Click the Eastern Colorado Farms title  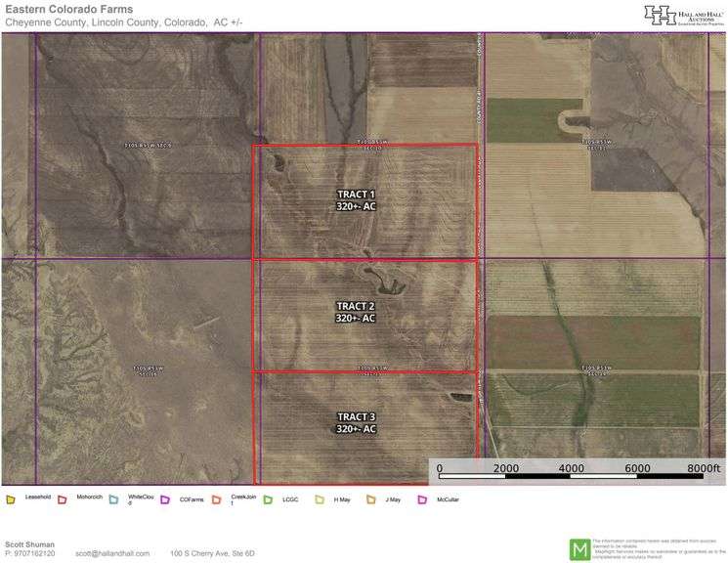(68, 9)
